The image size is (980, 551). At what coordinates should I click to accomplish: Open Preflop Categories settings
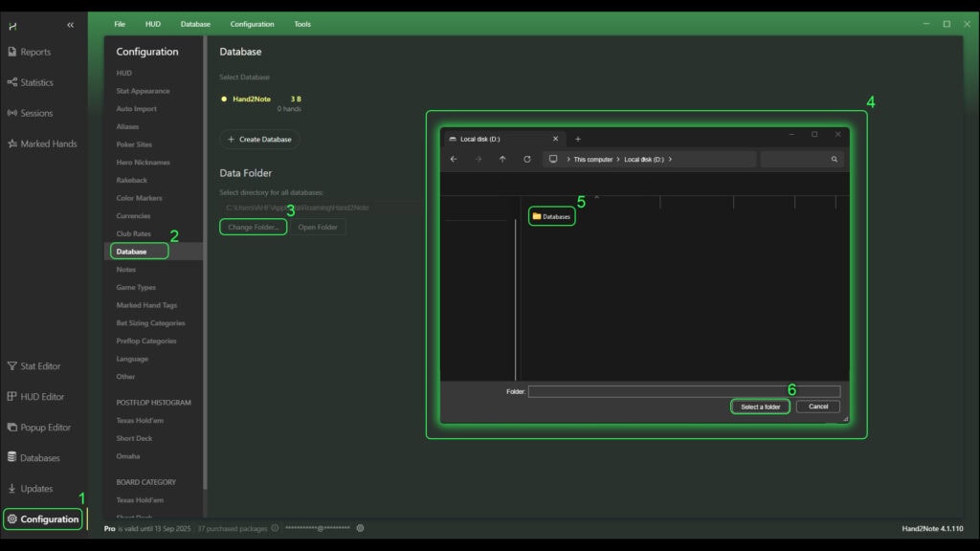tap(146, 342)
